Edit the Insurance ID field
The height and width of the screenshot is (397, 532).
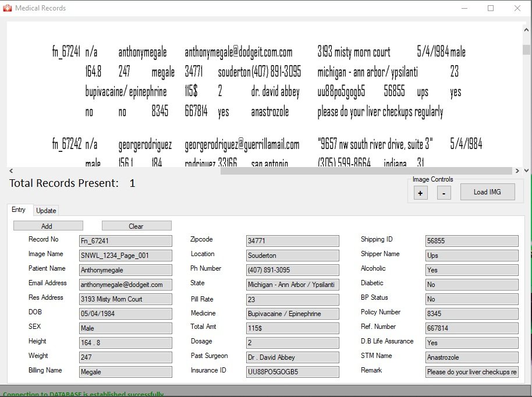[x=292, y=372]
